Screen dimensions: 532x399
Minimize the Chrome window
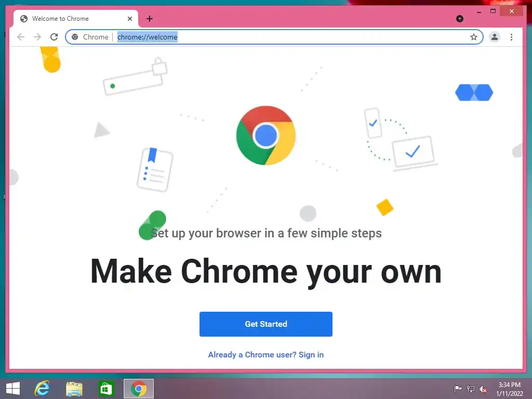point(478,11)
